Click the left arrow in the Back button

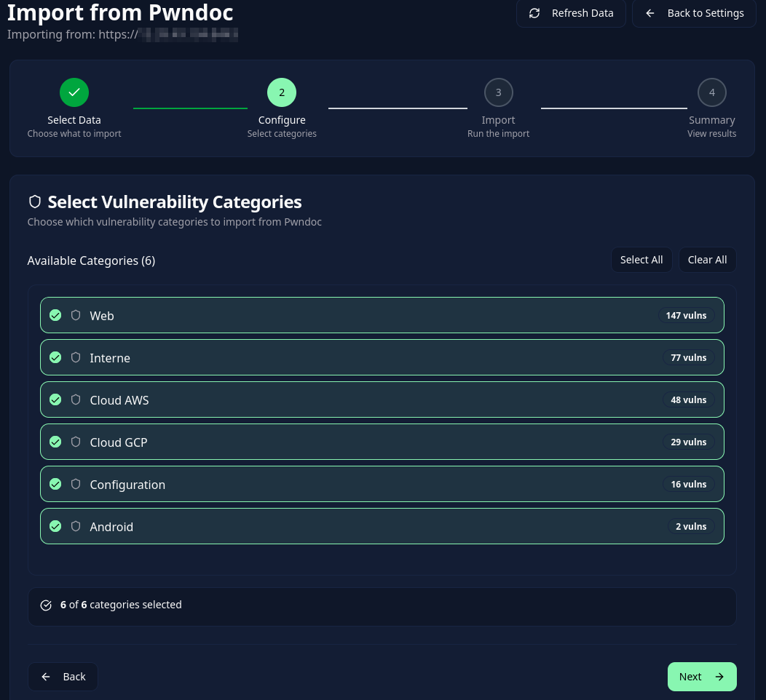click(46, 677)
